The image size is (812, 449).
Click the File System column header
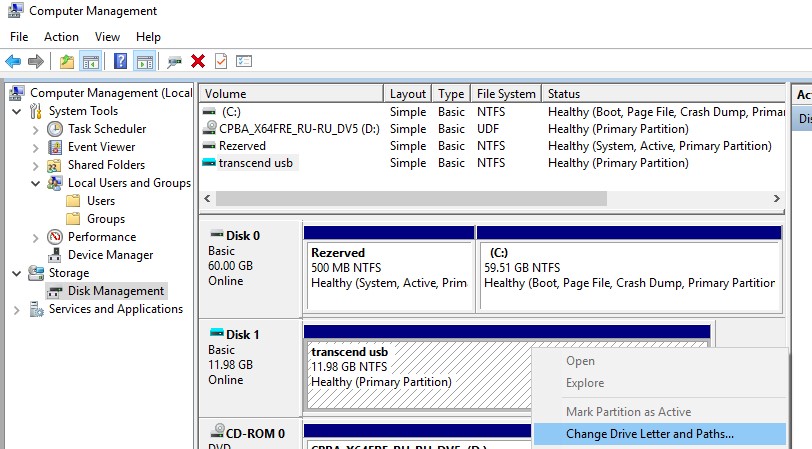click(505, 94)
